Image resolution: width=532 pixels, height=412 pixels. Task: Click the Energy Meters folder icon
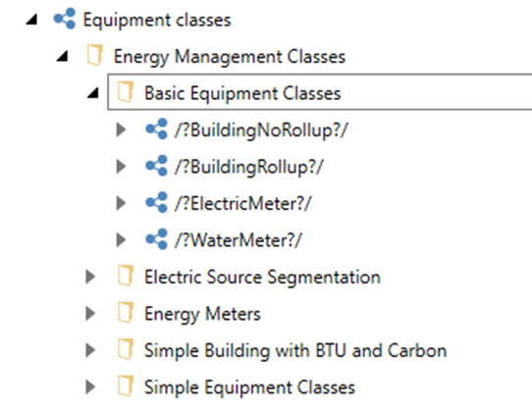[126, 313]
